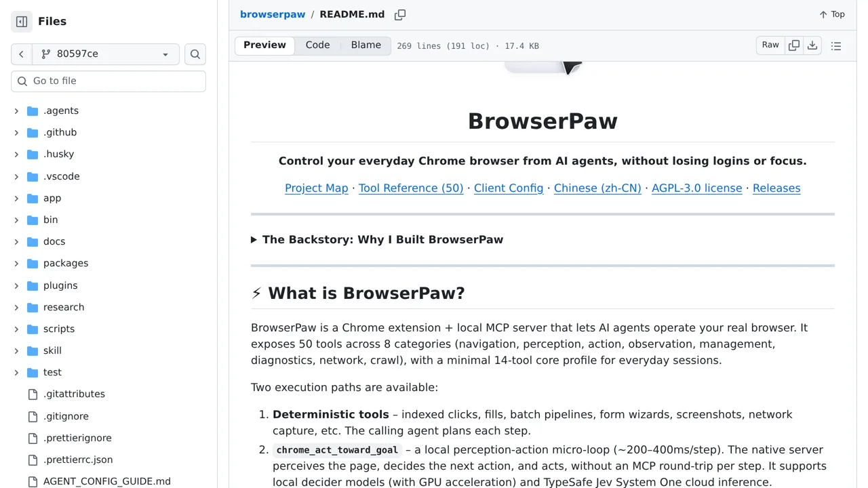The image size is (868, 488).
Task: Open the browserpaw breadcrumb link
Action: 273,14
